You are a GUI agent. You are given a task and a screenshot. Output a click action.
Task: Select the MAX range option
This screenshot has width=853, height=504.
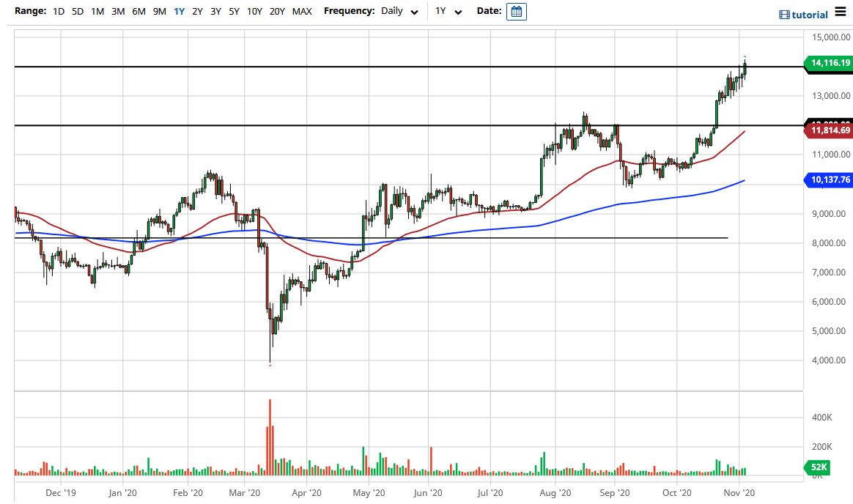(x=302, y=12)
